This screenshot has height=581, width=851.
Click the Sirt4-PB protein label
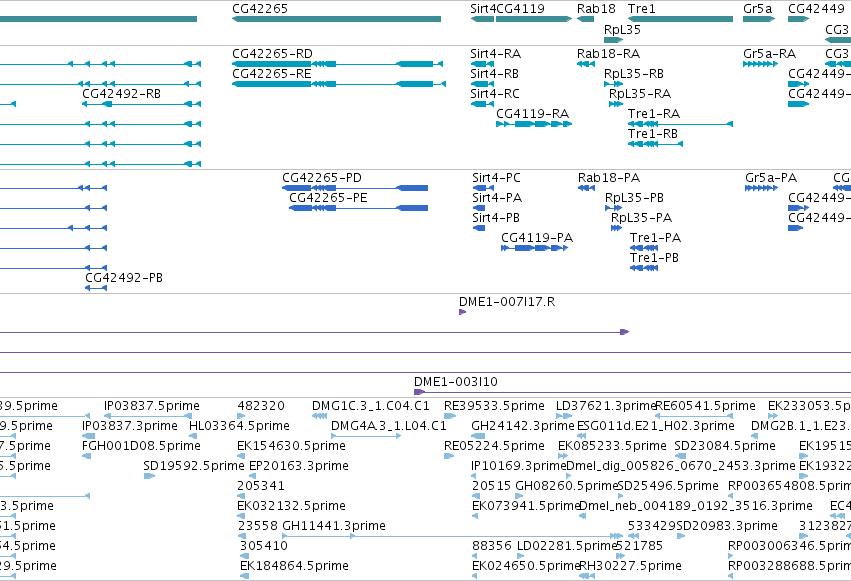click(496, 218)
